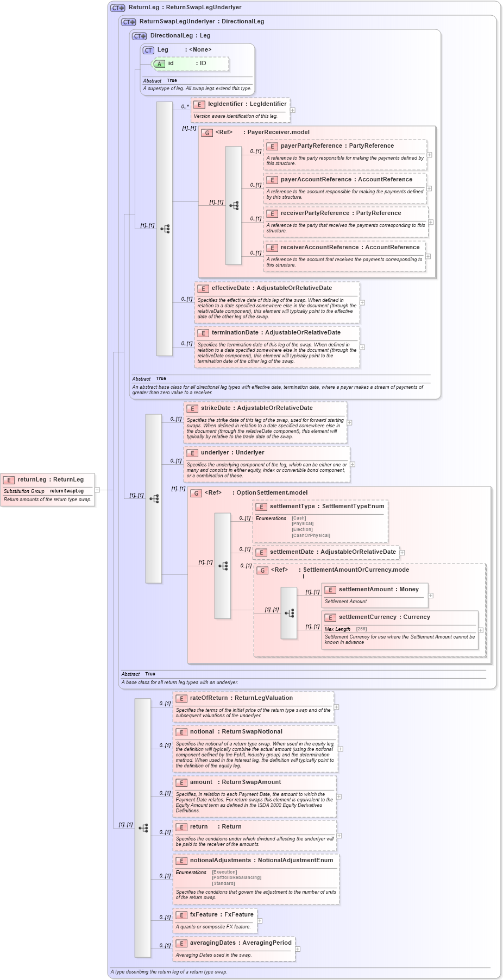Click the sequence compositor icon in the Leg group
Viewport: 503px width, 980px height.
(165, 229)
